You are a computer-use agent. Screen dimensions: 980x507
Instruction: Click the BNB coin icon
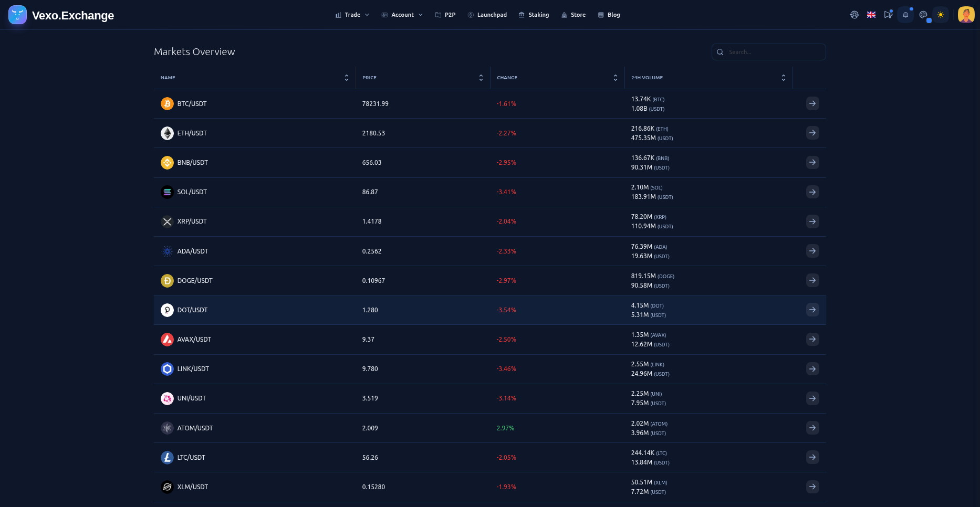[x=167, y=163]
